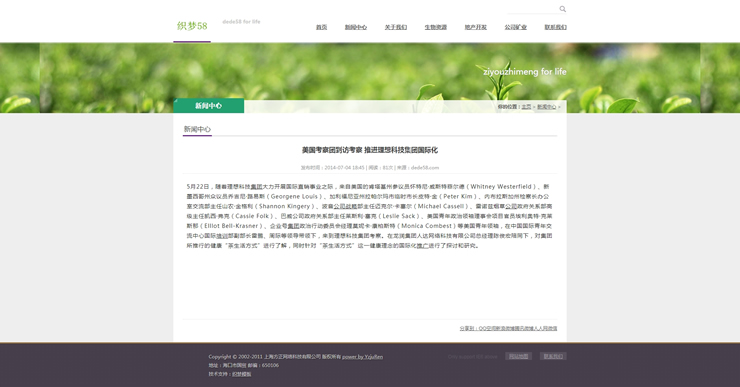740x387 pixels.
Task: Click 新闻中心 in the breadcrumb
Action: point(547,107)
